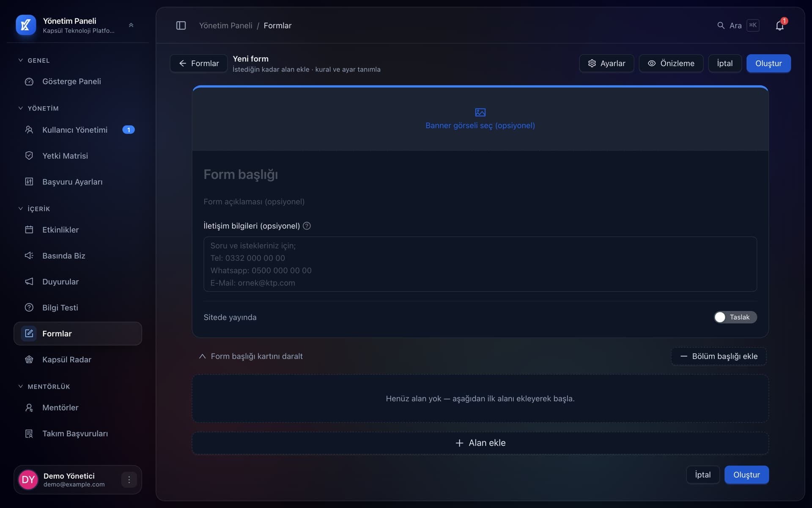Go back via Formlar arrow button

tap(199, 63)
